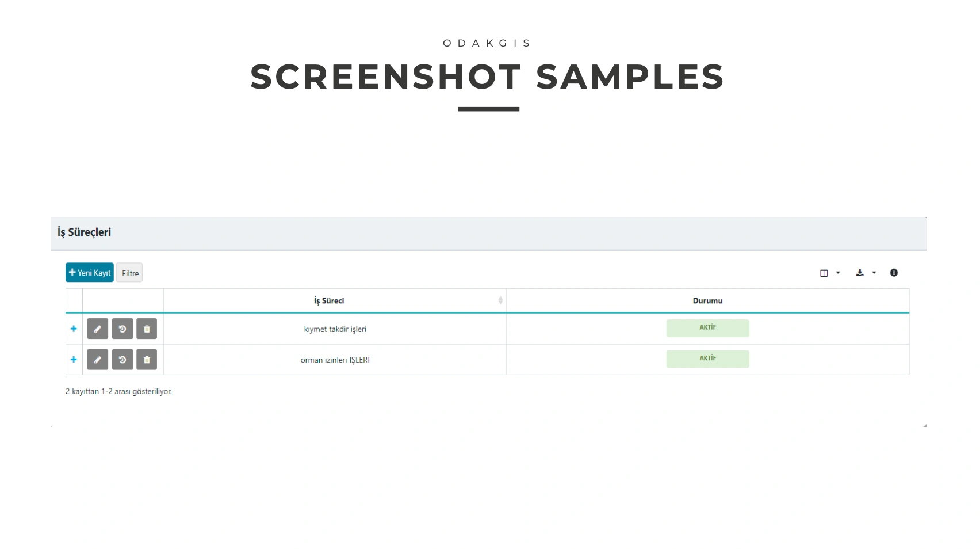Click the AKTİF badge for kıymet takdir işleri
This screenshot has width=980, height=549.
707,328
